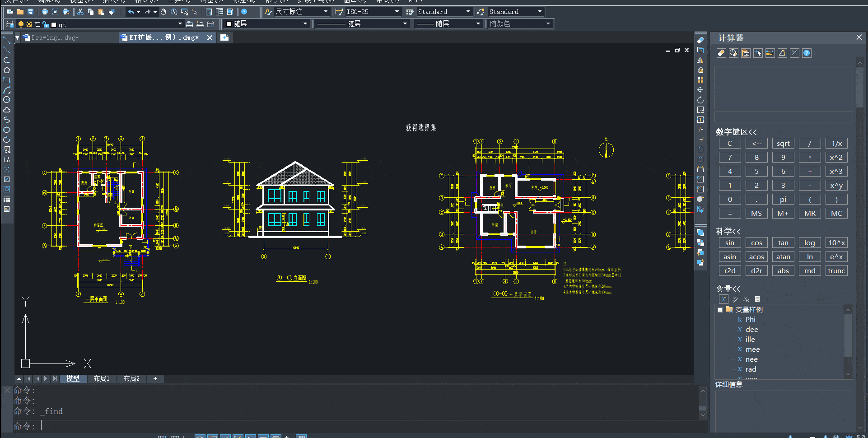868x438 pixels.
Task: Select the Polygon drawing tool
Action: [x=7, y=70]
